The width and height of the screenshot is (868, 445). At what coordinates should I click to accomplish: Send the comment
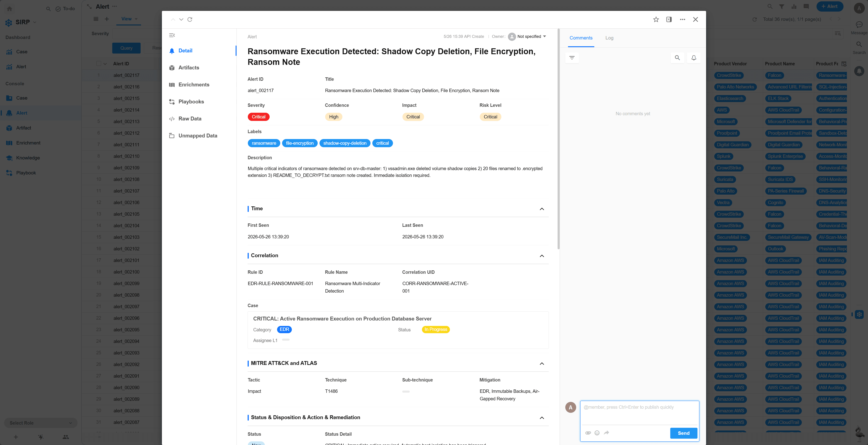[684, 433]
